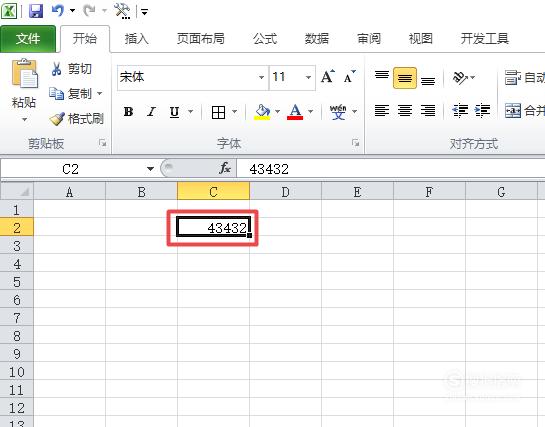Image resolution: width=545 pixels, height=427 pixels.
Task: Expand the Name Box dropdown arrow
Action: click(150, 169)
